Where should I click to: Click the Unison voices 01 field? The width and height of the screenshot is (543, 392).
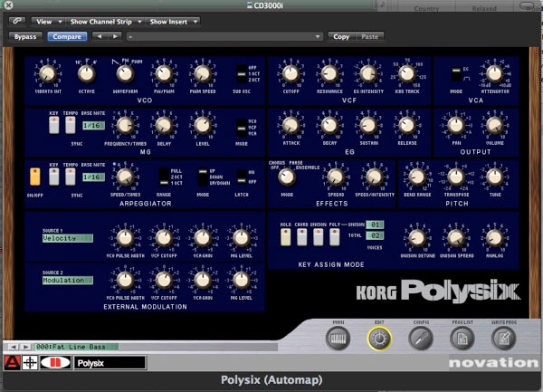pos(375,225)
